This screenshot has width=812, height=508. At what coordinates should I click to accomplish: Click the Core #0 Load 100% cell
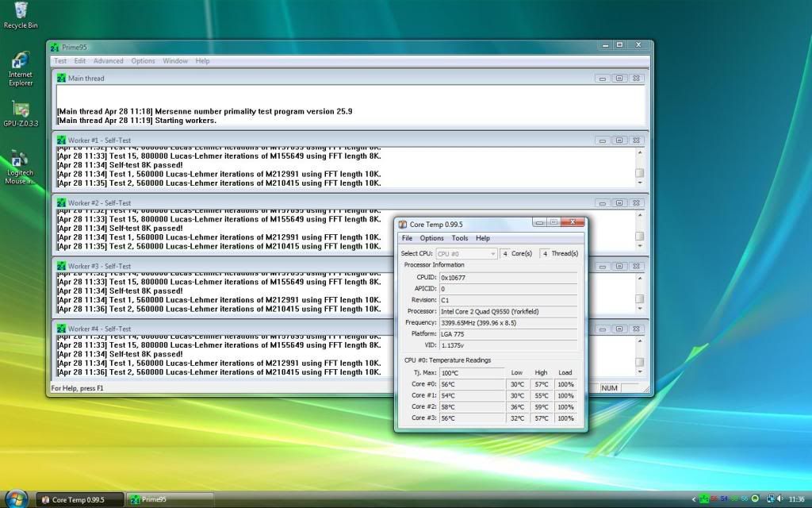coord(565,385)
